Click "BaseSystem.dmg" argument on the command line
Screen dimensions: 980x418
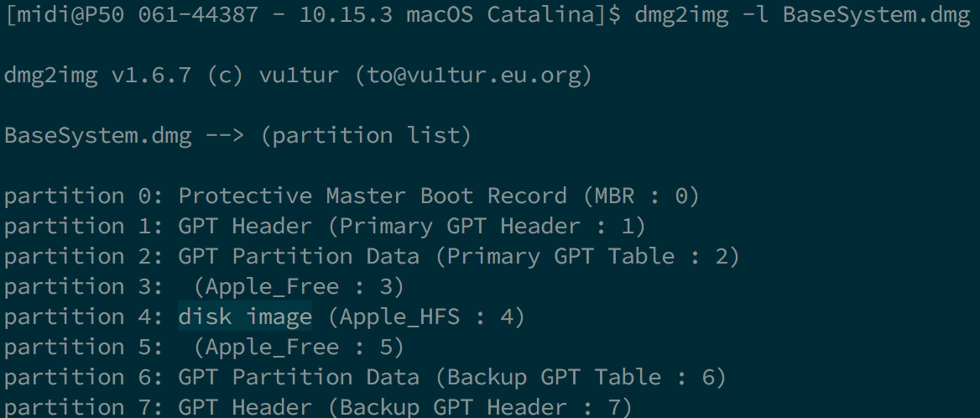coord(877,16)
